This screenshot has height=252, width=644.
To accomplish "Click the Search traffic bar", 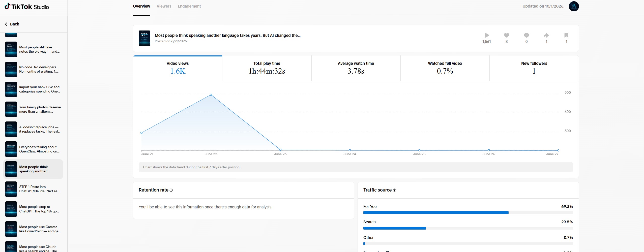I will coord(468,228).
